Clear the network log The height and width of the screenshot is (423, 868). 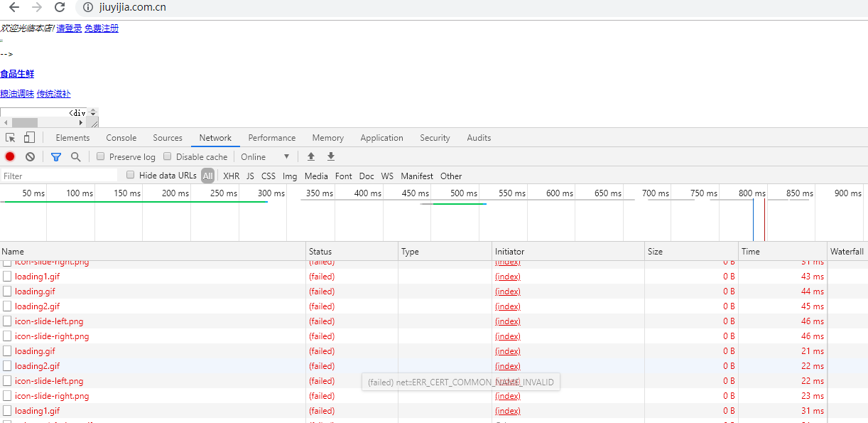point(30,156)
